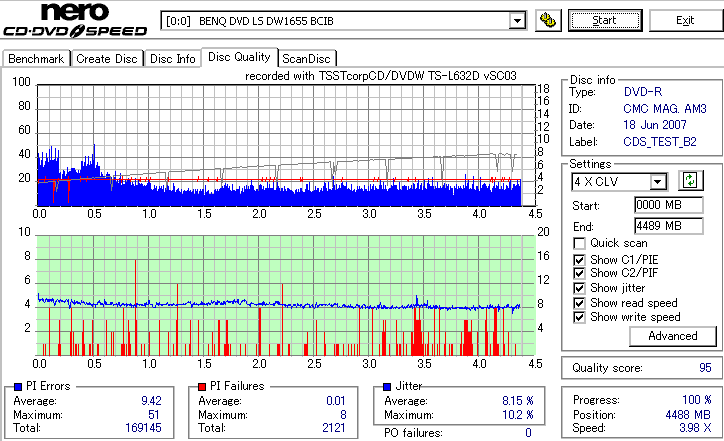Open the ScanDisc tab

pos(306,59)
